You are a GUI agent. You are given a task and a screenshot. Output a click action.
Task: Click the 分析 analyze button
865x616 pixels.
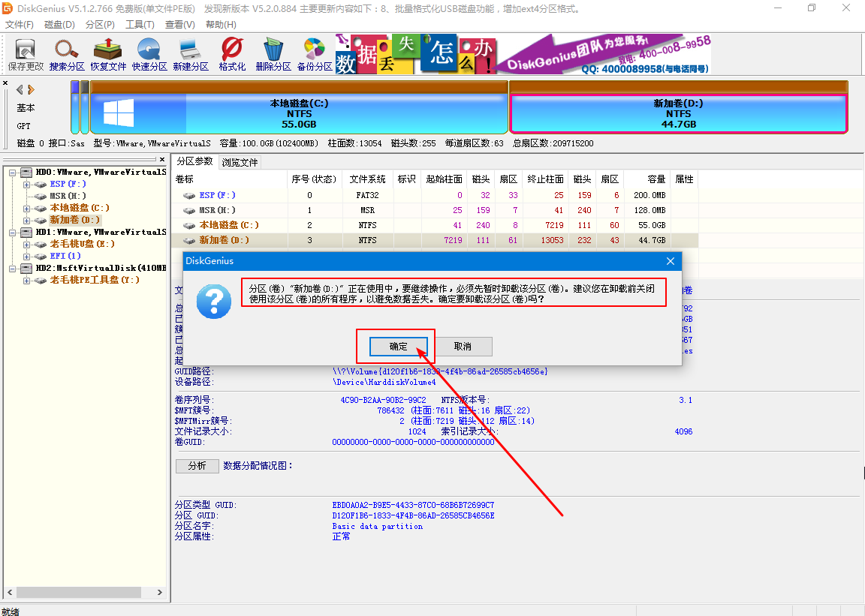[197, 466]
